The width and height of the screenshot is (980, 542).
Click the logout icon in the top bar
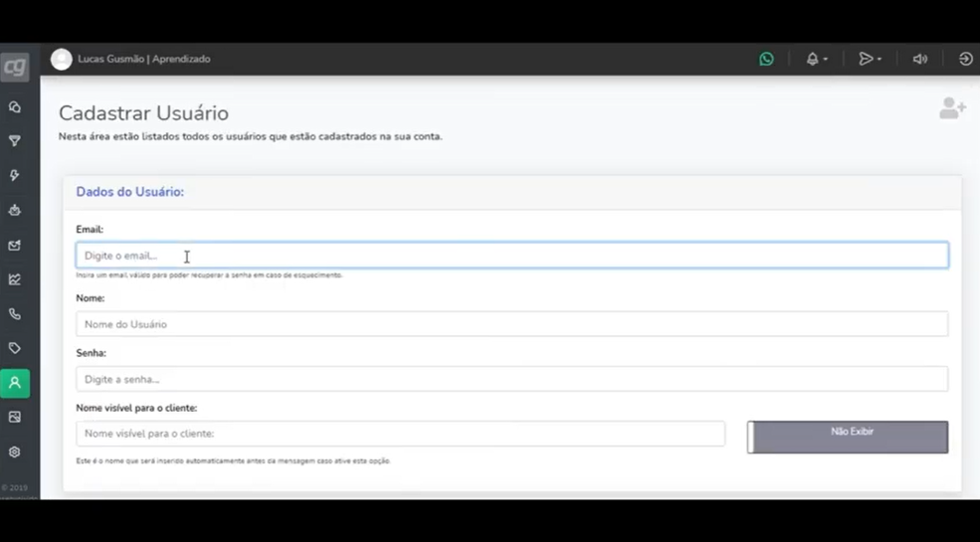coord(966,59)
